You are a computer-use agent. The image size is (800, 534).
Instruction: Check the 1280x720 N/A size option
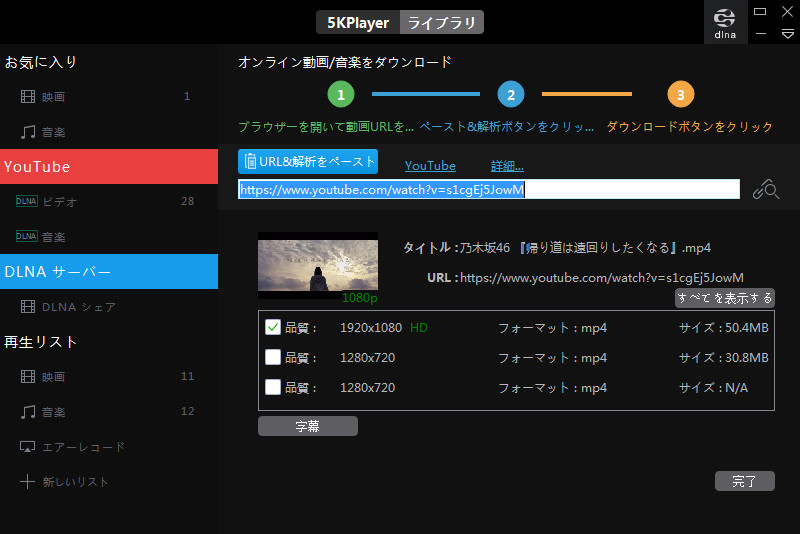pos(273,388)
